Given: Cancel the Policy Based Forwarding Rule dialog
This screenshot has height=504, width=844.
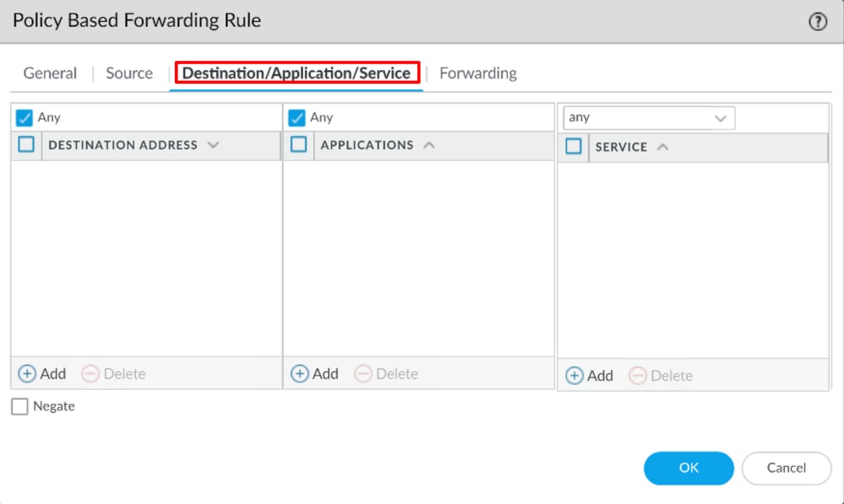Looking at the screenshot, I should [x=787, y=468].
